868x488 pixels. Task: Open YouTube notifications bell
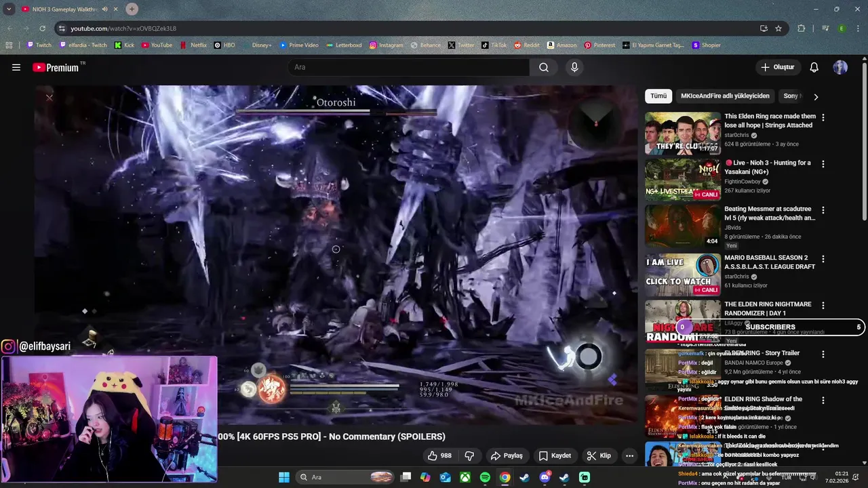pos(814,67)
